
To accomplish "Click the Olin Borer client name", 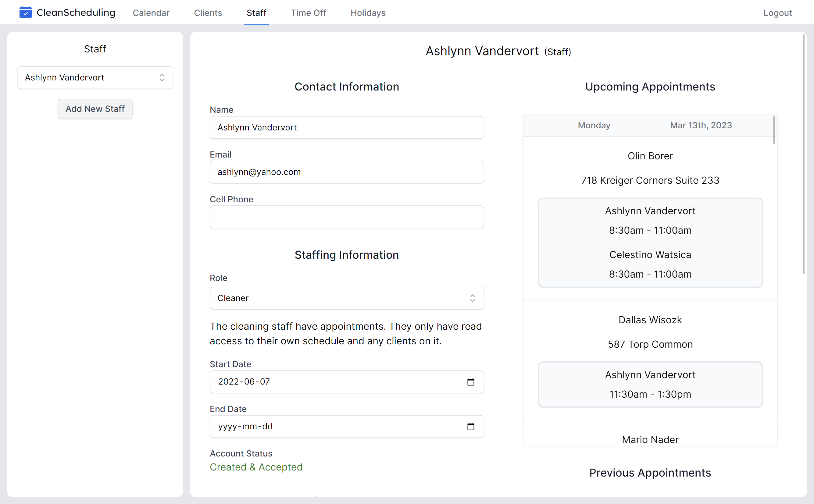I will click(650, 156).
